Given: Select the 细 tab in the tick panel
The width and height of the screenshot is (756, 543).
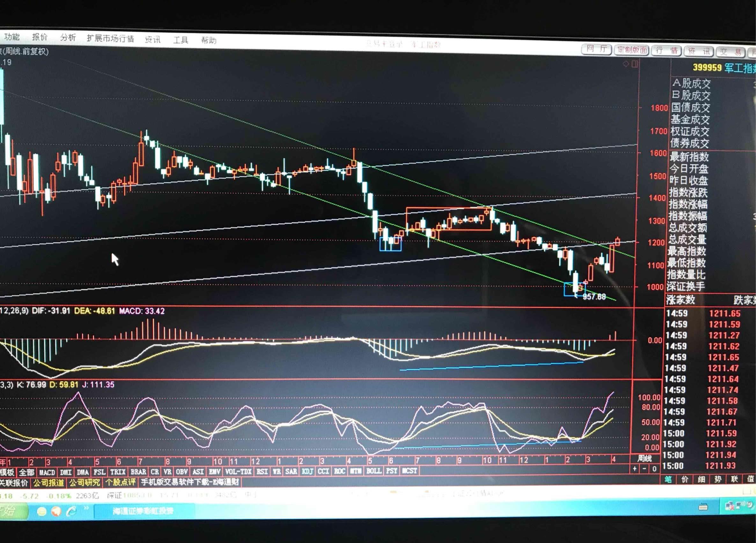Looking at the screenshot, I should point(701,479).
